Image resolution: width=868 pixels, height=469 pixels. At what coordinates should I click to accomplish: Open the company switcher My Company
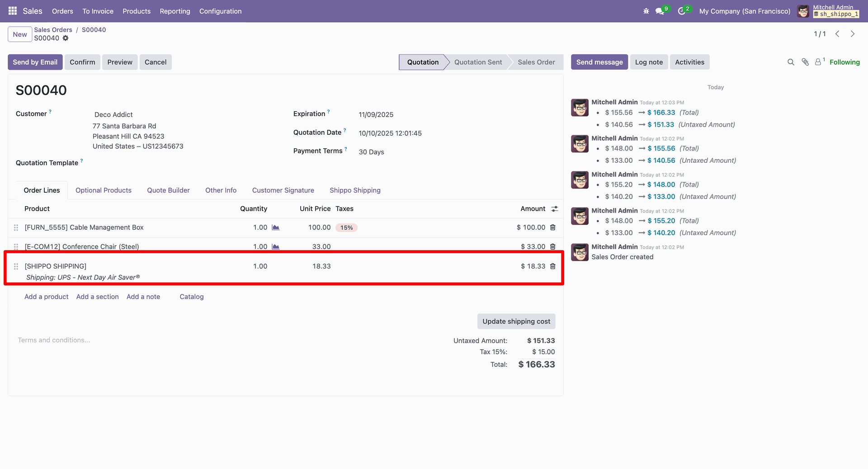tap(745, 11)
